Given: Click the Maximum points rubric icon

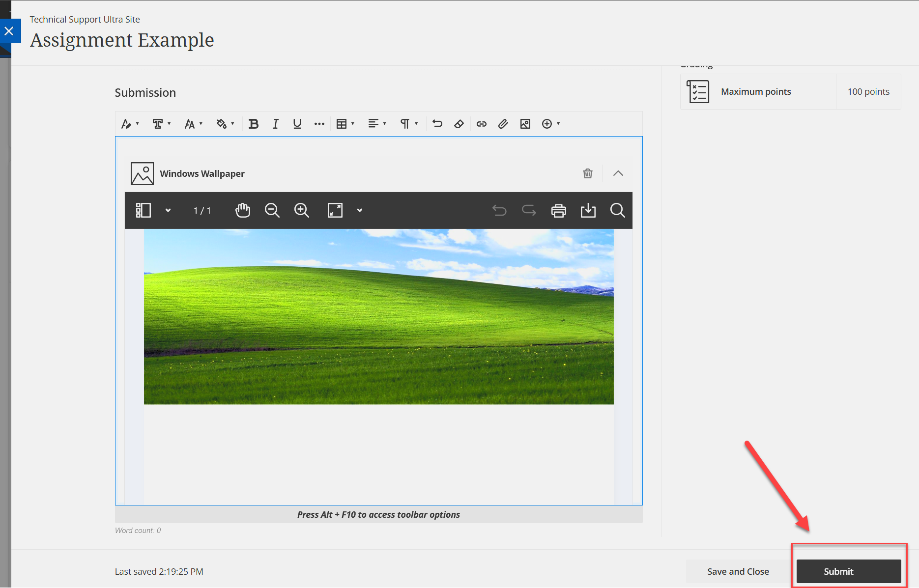Looking at the screenshot, I should click(698, 92).
